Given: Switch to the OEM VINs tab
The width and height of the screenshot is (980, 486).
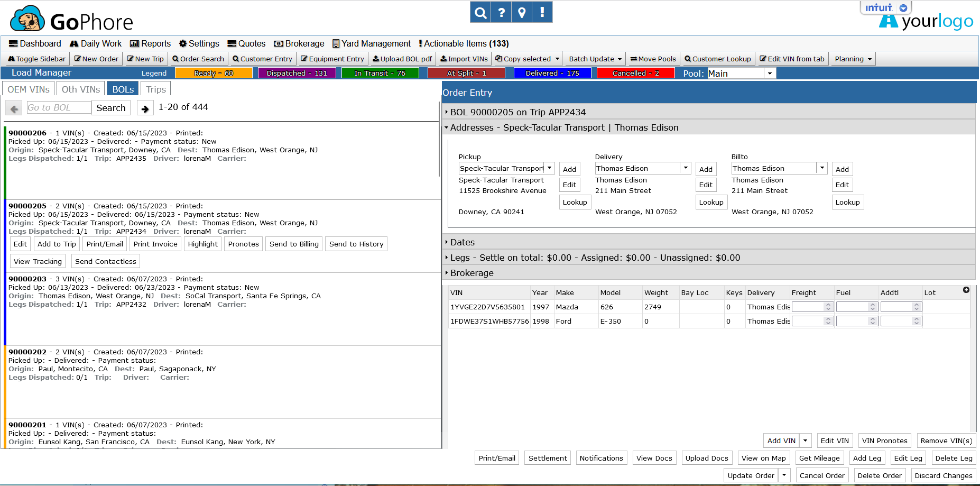Looking at the screenshot, I should pos(29,89).
